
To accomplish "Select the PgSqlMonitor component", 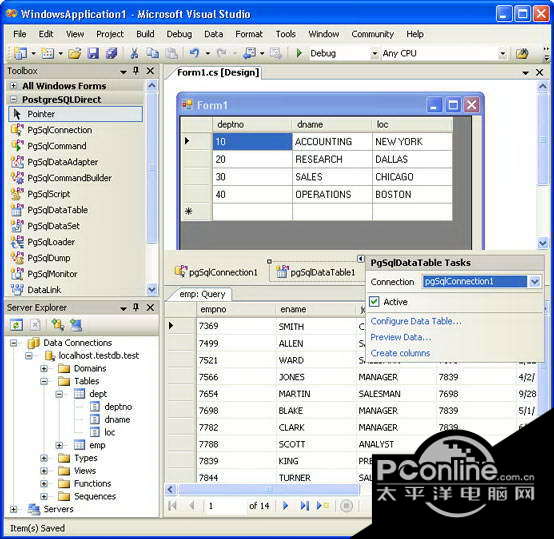I will [52, 274].
